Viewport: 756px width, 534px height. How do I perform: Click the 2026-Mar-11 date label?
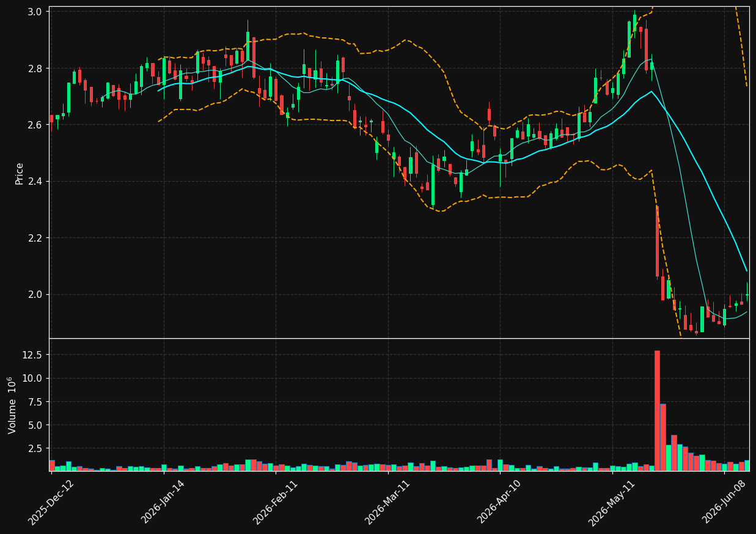[x=388, y=503]
